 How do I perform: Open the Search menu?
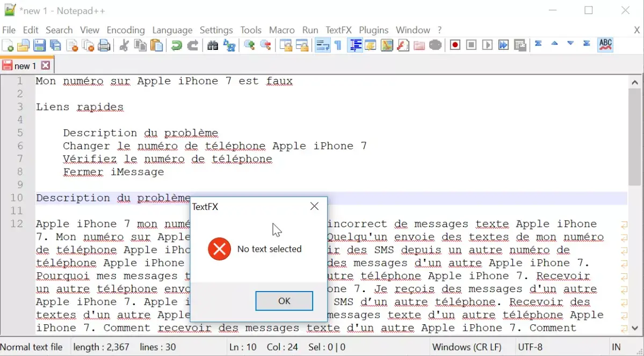tap(59, 30)
